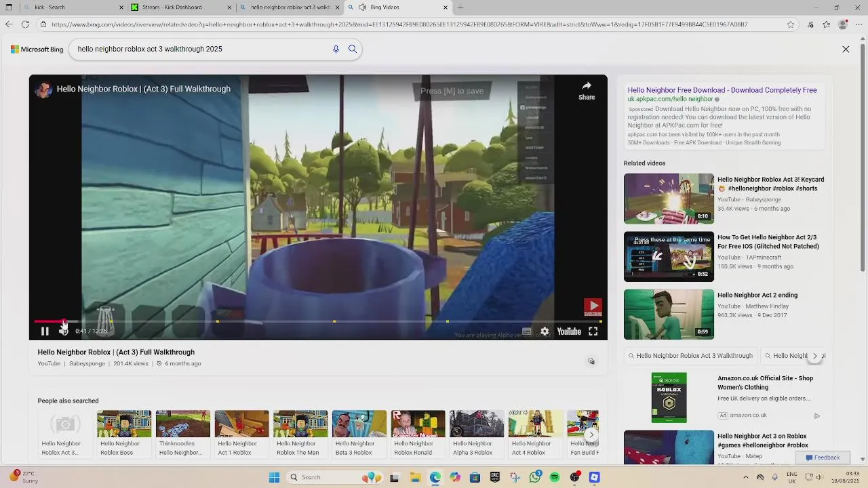This screenshot has height=488, width=868.
Task: Share the video
Action: tap(587, 90)
